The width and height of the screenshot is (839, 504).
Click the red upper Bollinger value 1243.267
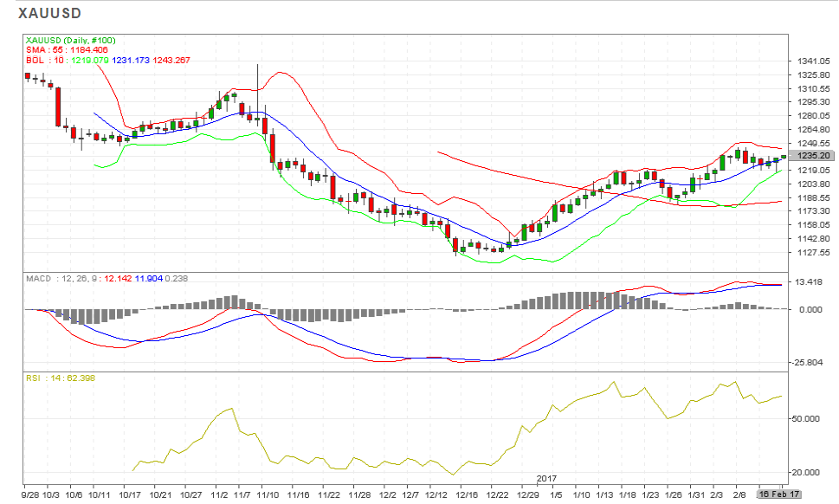click(171, 60)
